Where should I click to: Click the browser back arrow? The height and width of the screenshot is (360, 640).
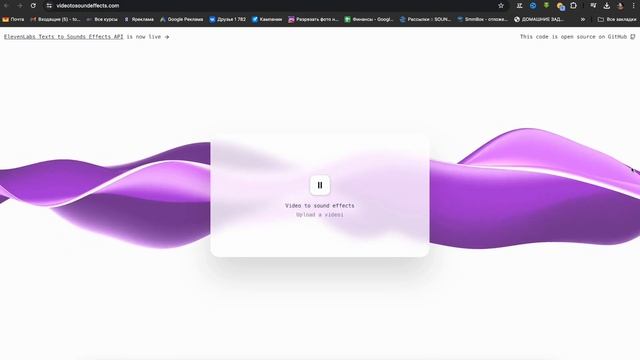point(7,6)
